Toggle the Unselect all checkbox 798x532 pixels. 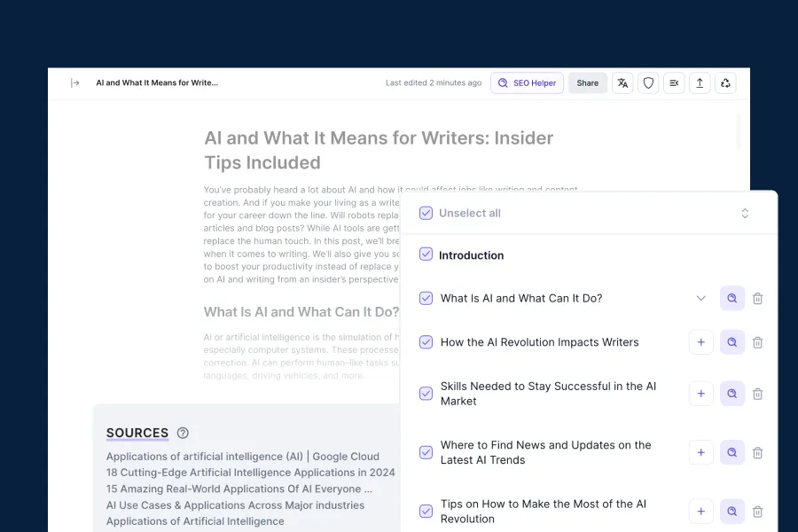tap(426, 213)
